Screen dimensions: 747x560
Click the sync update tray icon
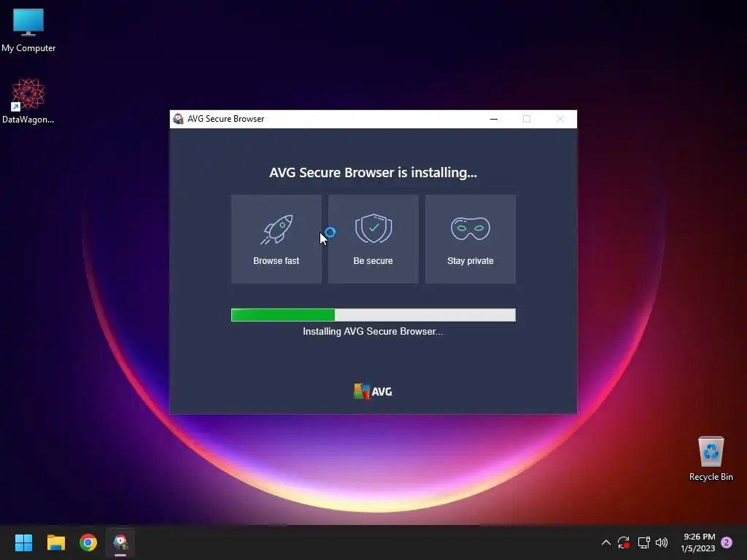(x=624, y=542)
